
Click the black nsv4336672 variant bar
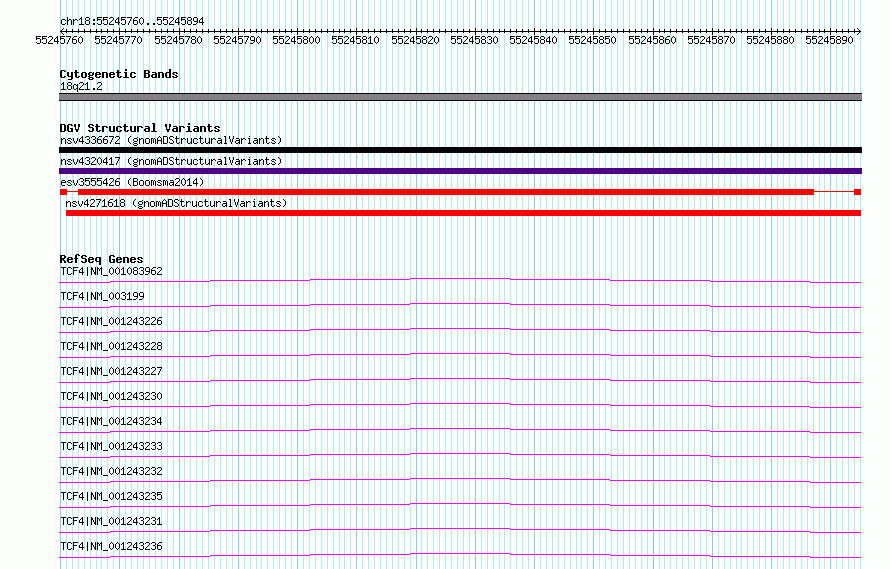point(460,150)
